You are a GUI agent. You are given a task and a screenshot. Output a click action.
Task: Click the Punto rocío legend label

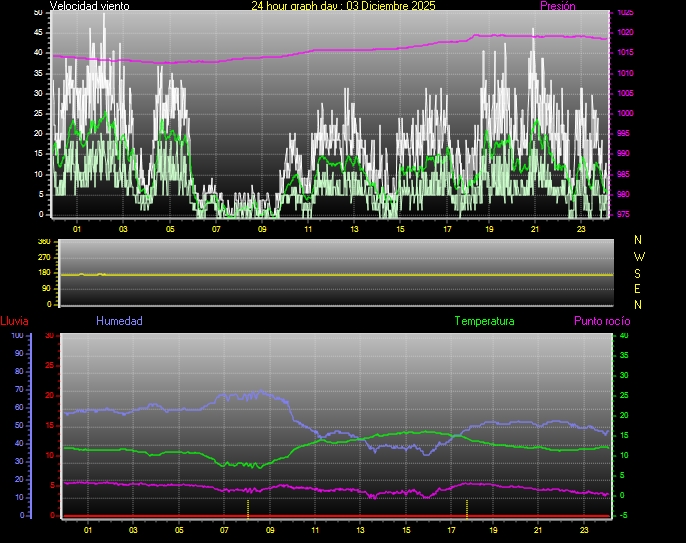tap(601, 321)
